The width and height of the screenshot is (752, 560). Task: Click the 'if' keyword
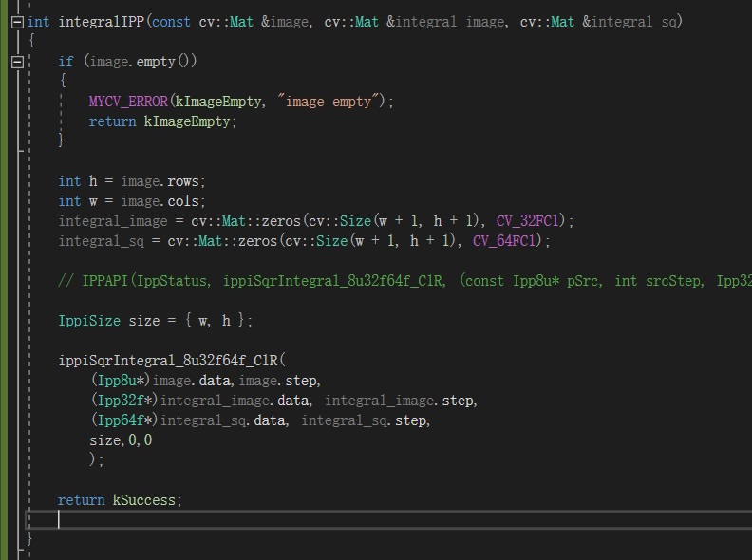[66, 62]
